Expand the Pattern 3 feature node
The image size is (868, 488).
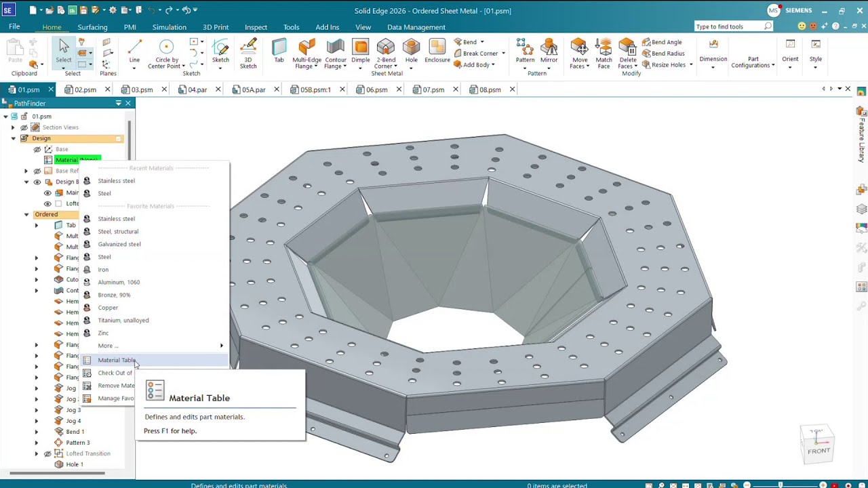(x=37, y=443)
